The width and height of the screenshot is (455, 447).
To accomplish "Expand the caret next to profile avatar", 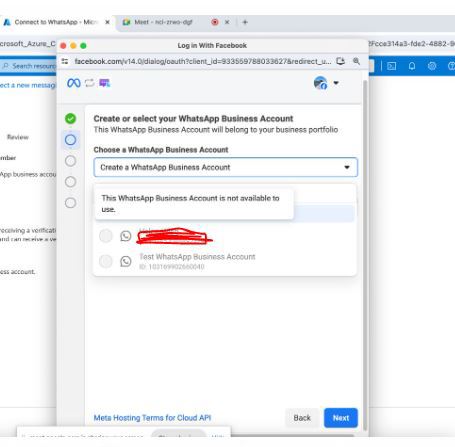I will coord(336,83).
